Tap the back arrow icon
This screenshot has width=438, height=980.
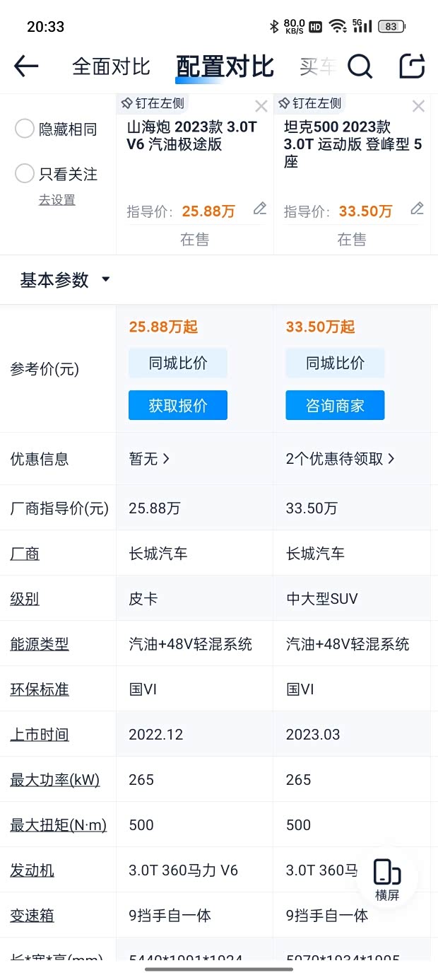pos(26,66)
